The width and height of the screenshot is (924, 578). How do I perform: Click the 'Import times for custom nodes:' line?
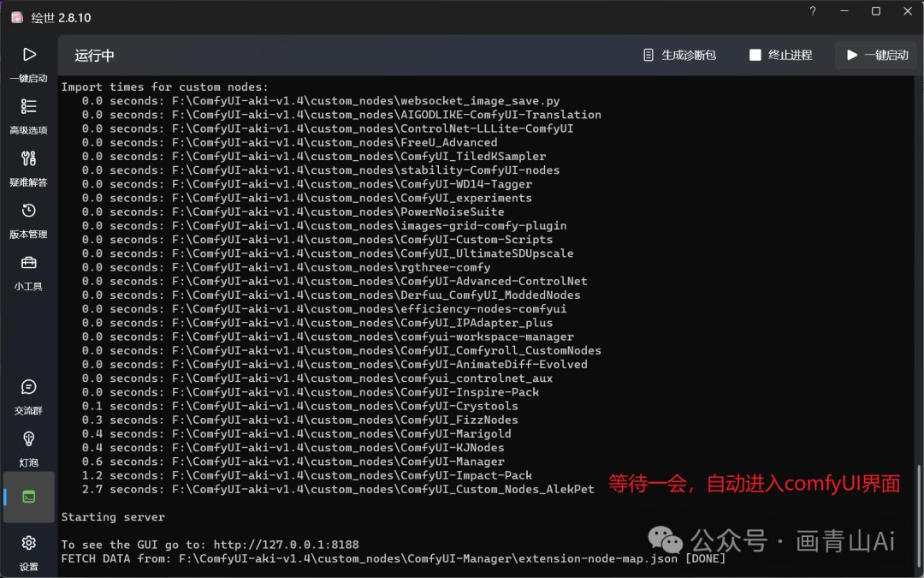pyautogui.click(x=164, y=86)
